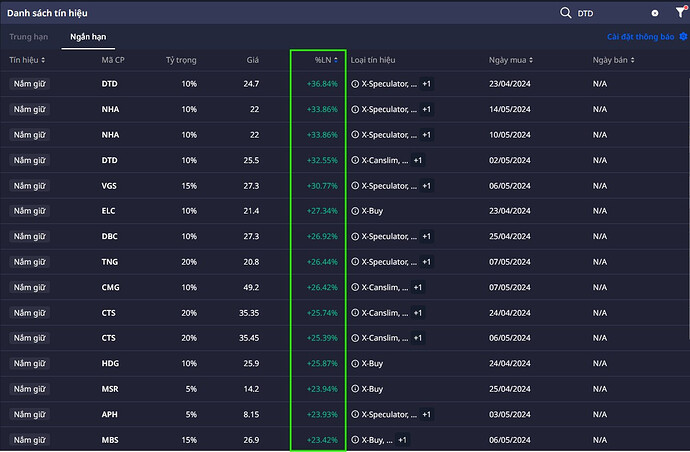
Task: Click info icon in APH row
Action: coord(355,415)
